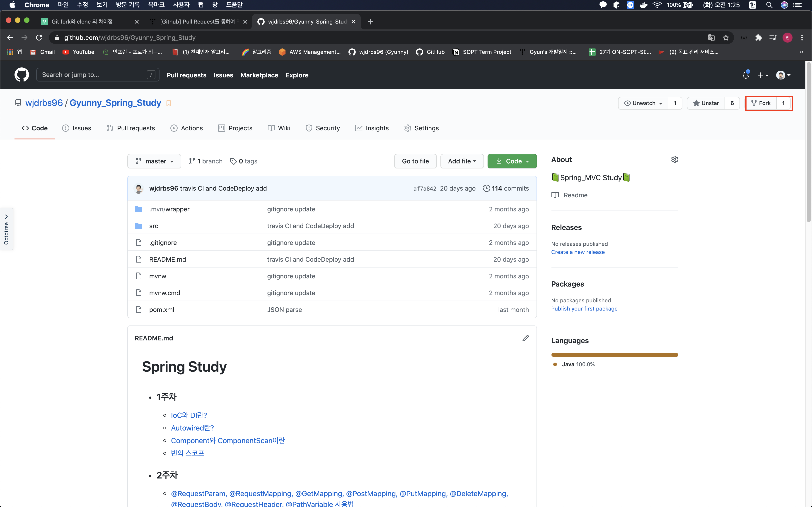Switch to the Insights tab
Viewport: 812px width, 507px height.
tap(372, 128)
